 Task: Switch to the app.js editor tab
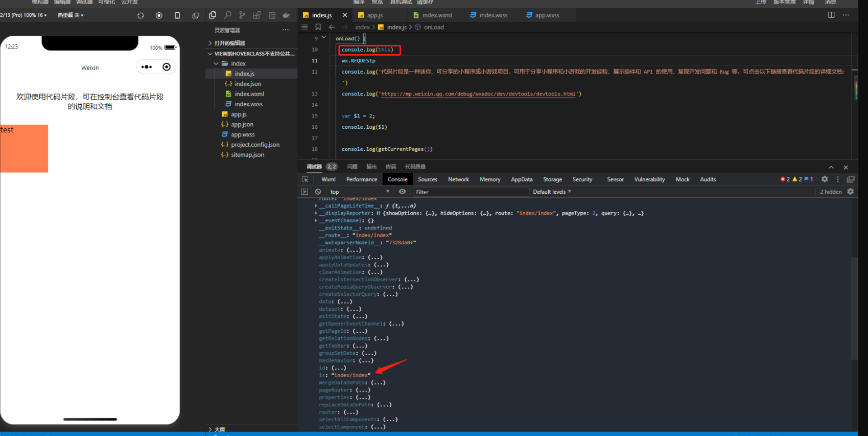pyautogui.click(x=374, y=15)
